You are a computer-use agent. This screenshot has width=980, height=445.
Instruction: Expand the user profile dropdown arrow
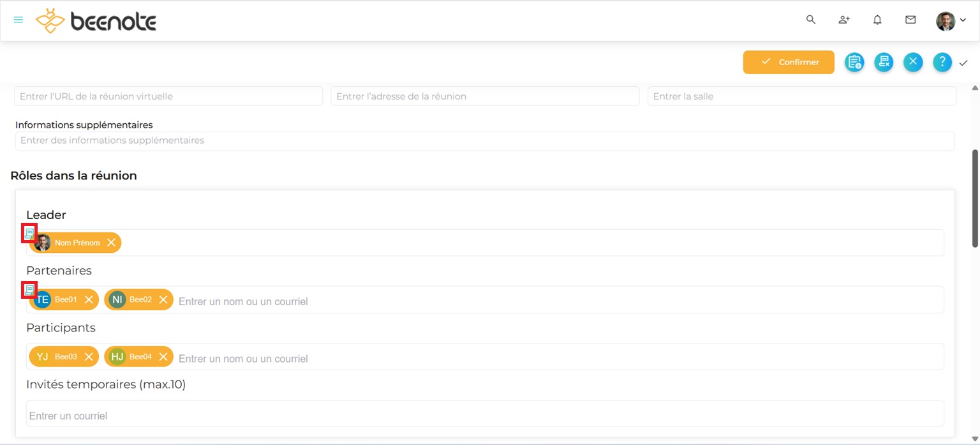pyautogui.click(x=963, y=20)
